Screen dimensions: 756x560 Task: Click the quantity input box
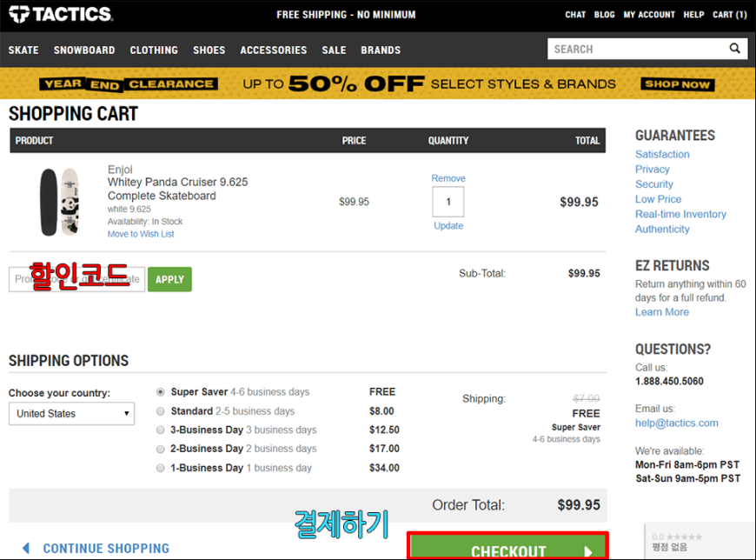[x=448, y=202]
